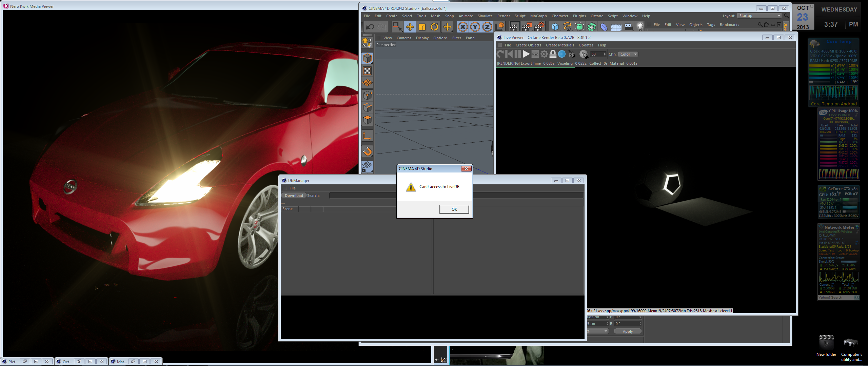This screenshot has height=366, width=868.
Task: Select the Scale tool icon
Action: point(422,27)
